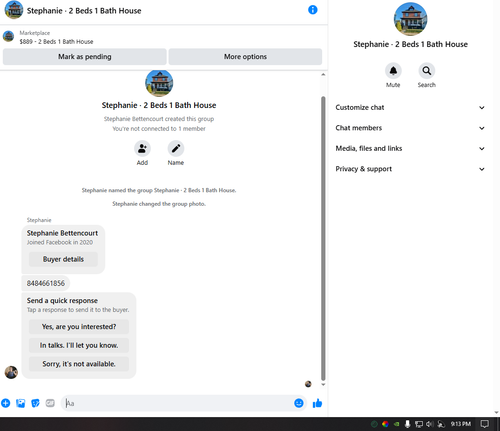
Task: View Buyer details for Stephanie Bettencourt
Action: [x=63, y=259]
